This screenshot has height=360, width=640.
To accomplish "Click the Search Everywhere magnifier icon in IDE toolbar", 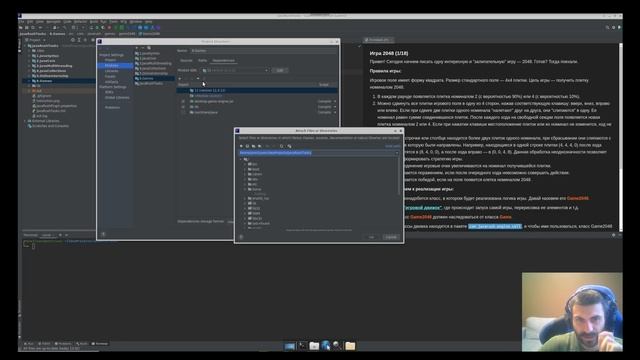I will pyautogui.click(x=607, y=27).
